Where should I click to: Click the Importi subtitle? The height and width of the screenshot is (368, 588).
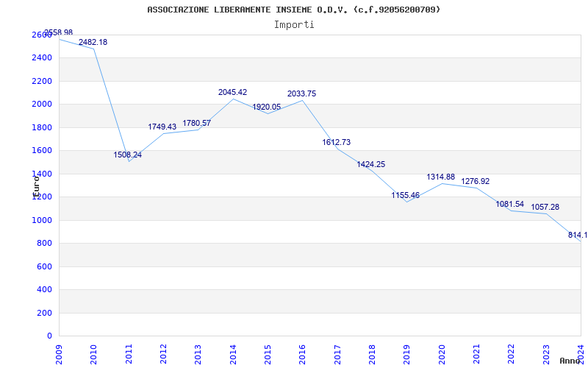click(x=294, y=25)
